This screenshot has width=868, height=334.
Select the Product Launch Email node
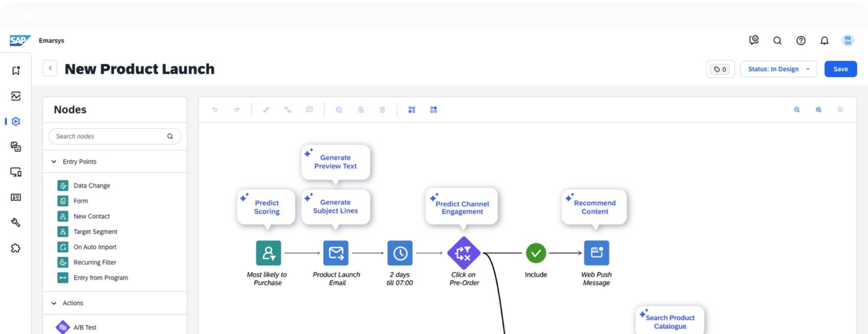coord(336,253)
